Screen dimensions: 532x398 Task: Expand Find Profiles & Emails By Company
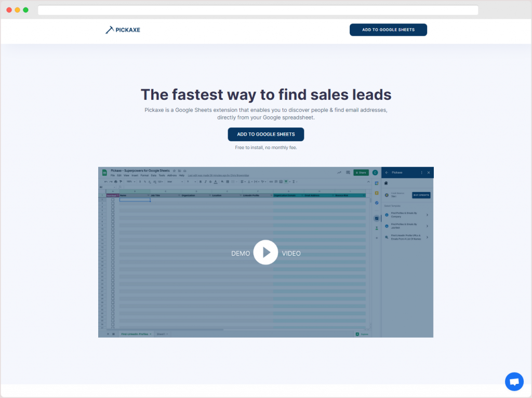pos(427,215)
